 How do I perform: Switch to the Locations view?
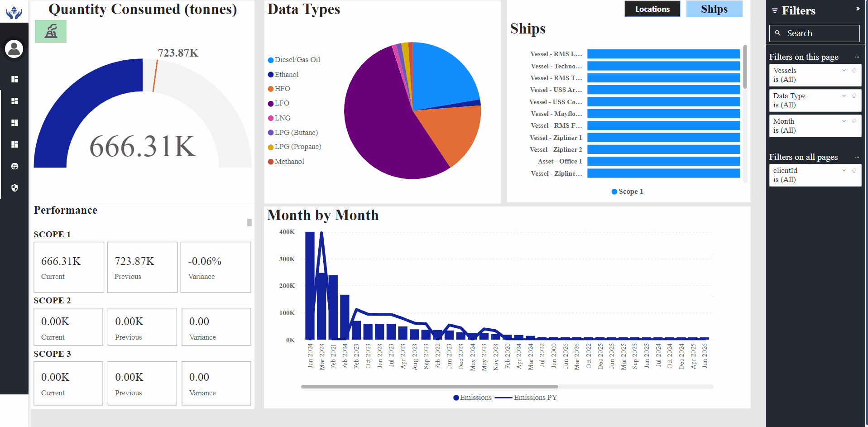click(652, 9)
